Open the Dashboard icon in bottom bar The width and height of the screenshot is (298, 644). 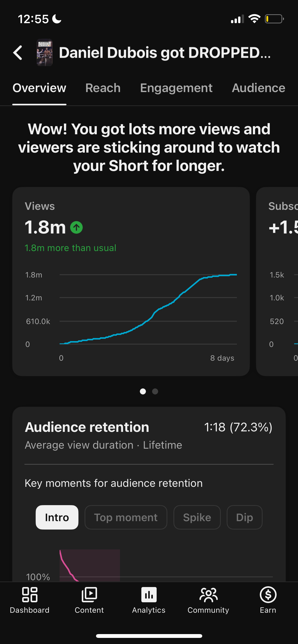click(x=30, y=595)
